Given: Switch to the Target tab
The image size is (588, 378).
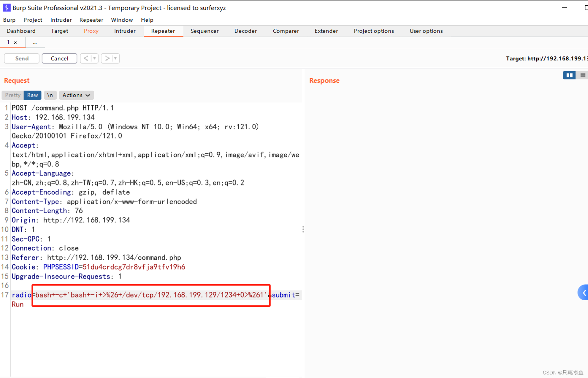Looking at the screenshot, I should [x=59, y=31].
